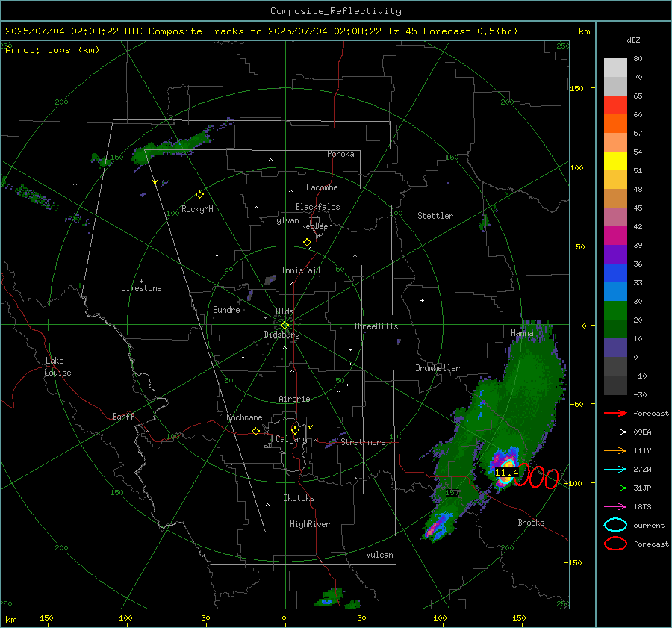The image size is (672, 628).
Task: Click the Stettler city label
Action: [435, 216]
